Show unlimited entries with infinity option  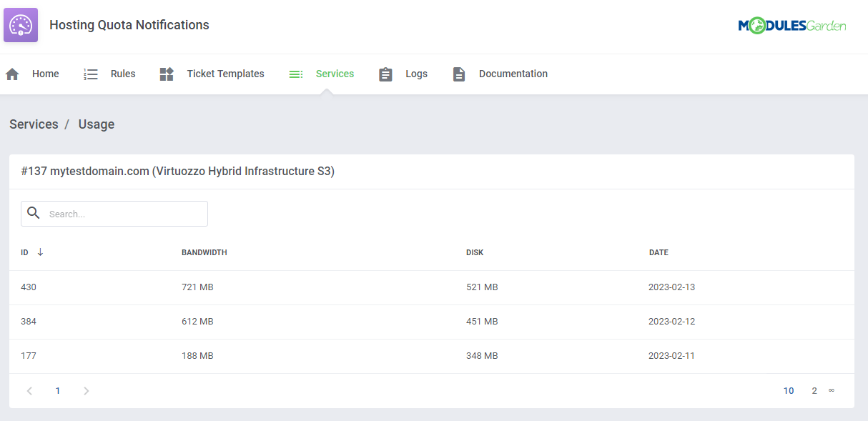(x=832, y=390)
